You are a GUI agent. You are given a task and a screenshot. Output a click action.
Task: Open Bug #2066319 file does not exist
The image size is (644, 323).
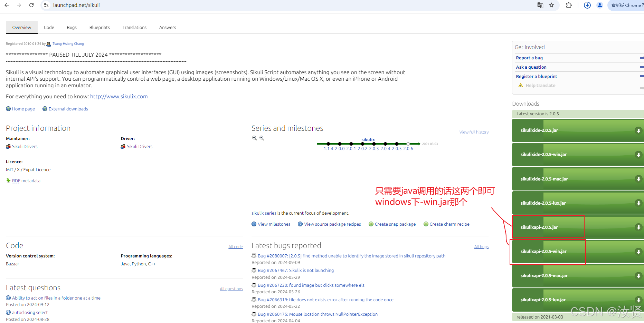pyautogui.click(x=325, y=300)
